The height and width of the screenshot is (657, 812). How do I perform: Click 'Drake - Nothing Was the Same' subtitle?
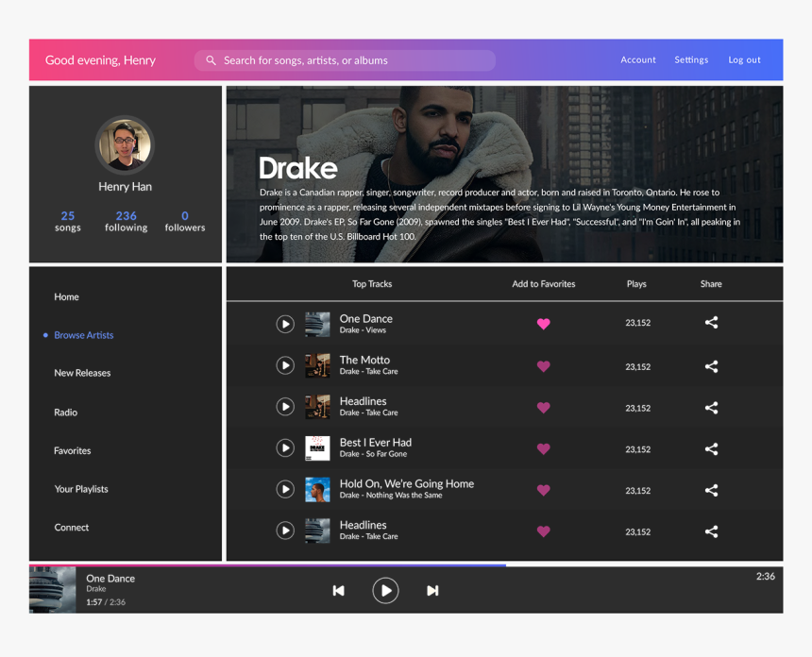(391, 496)
